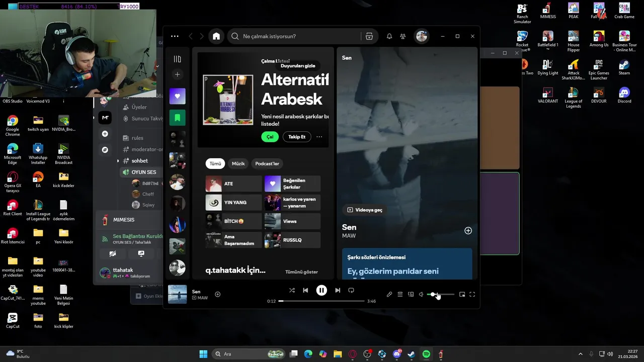Create a playlist with the plus icon
The height and width of the screenshot is (362, 644).
coord(177,74)
